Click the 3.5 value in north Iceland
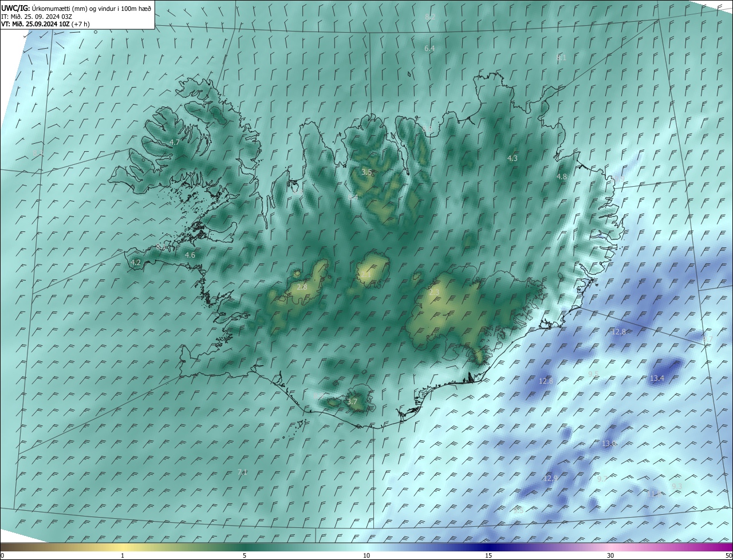Viewport: 733px width, 560px height. point(366,172)
